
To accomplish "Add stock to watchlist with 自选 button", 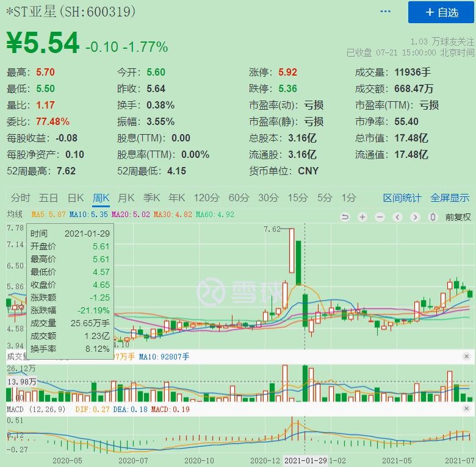I will [441, 12].
